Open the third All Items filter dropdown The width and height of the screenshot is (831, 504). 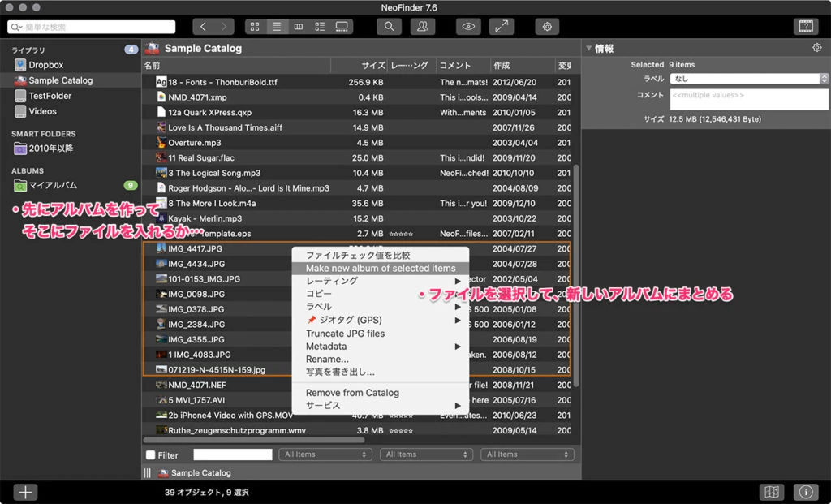pos(527,454)
